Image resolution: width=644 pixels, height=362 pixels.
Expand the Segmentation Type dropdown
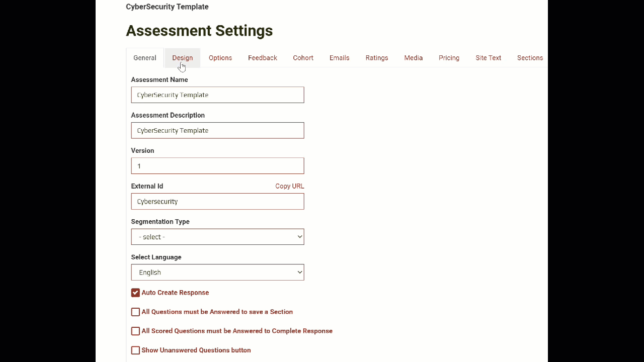(x=217, y=237)
